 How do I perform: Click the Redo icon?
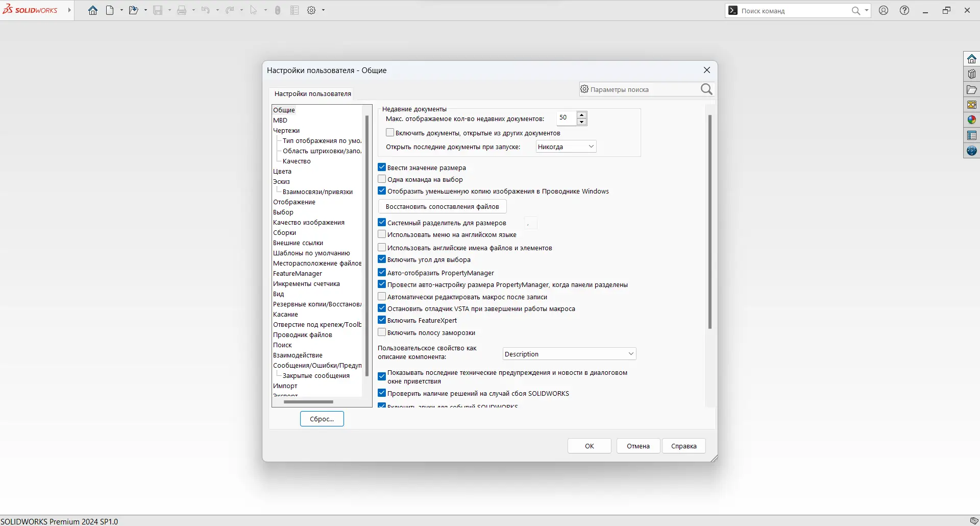[x=230, y=10]
